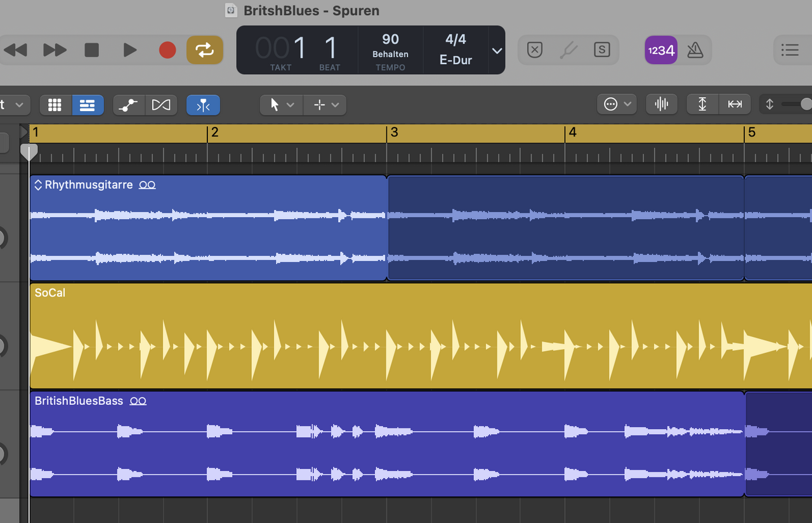
Task: Stop playback with the Stop button
Action: (92, 50)
